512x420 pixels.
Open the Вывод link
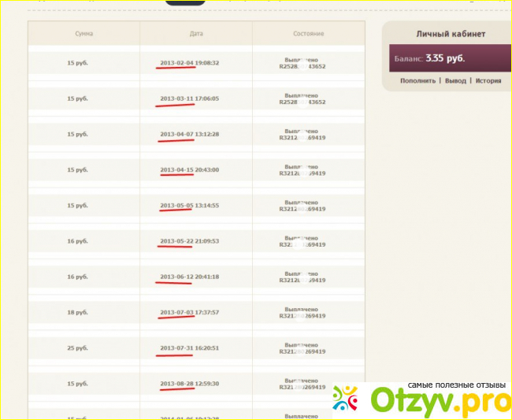click(x=455, y=80)
